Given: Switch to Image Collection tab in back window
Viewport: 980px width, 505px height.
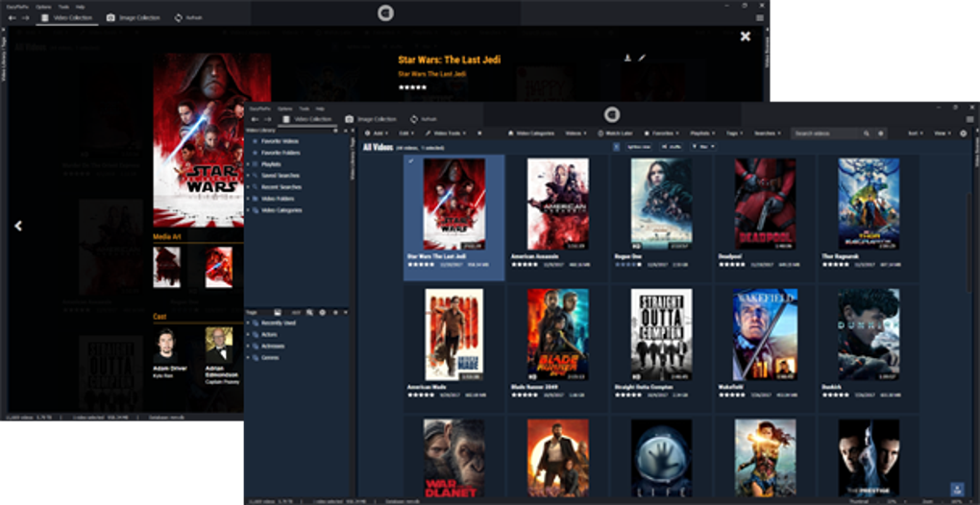Looking at the screenshot, I should (x=134, y=18).
